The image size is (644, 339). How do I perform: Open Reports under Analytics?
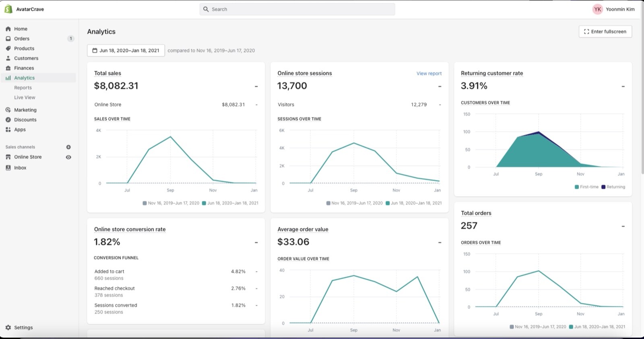[23, 88]
